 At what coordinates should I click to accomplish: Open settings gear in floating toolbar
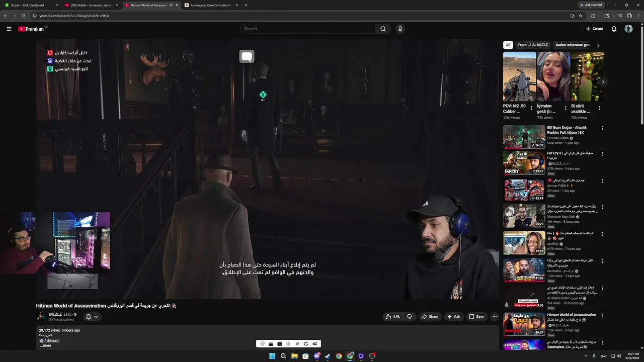click(x=315, y=344)
